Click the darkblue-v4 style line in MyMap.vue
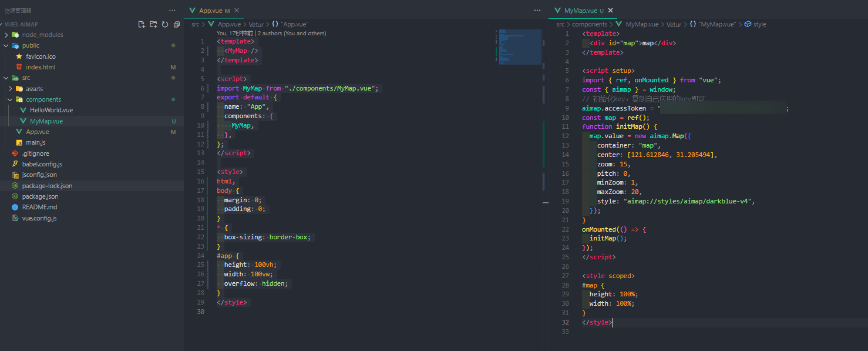This screenshot has width=868, height=351. [x=676, y=200]
